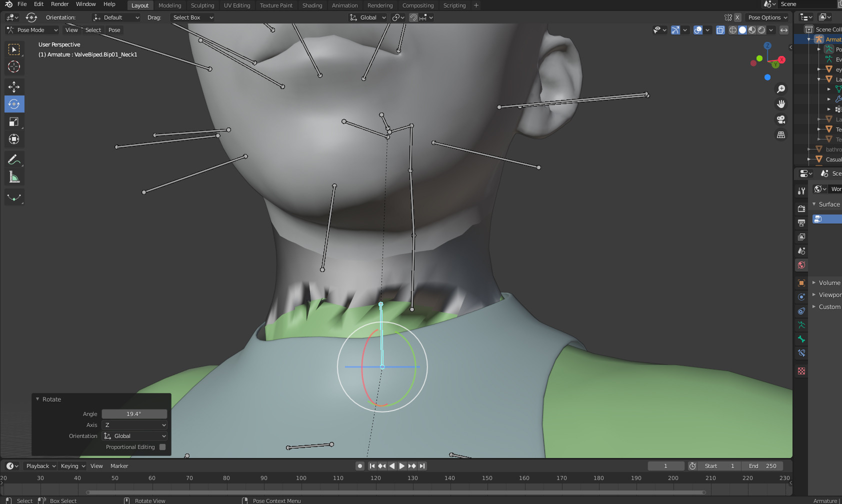842x504 pixels.
Task: Choose the Rotate tool in toolbar
Action: (14, 104)
